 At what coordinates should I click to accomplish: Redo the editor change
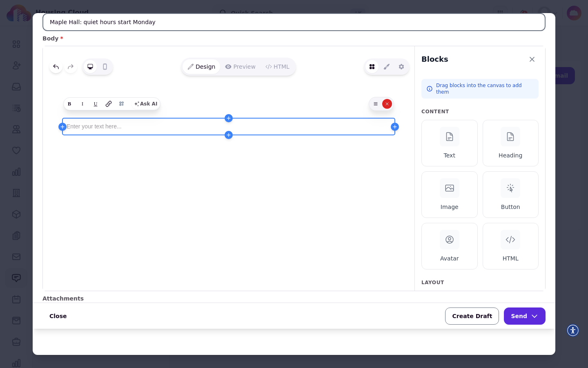click(71, 67)
